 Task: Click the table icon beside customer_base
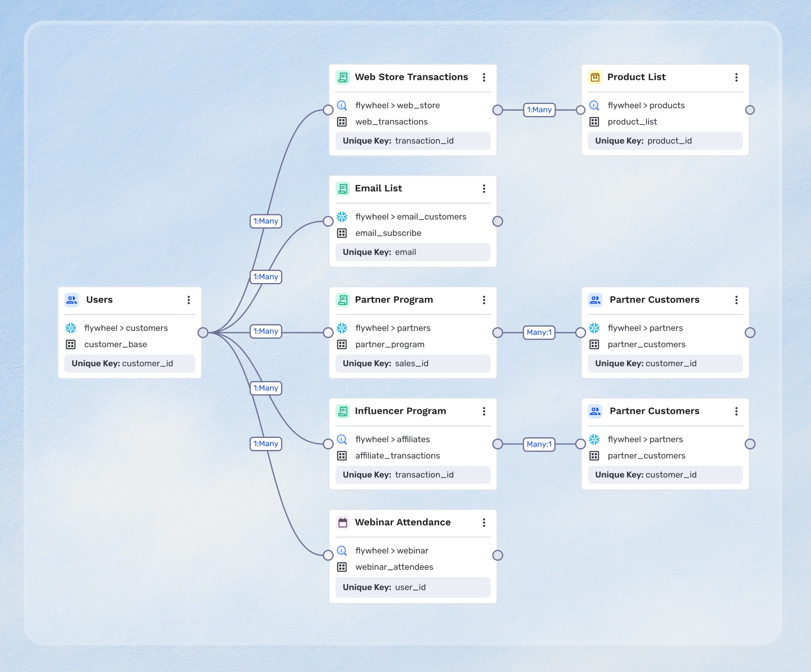(71, 344)
